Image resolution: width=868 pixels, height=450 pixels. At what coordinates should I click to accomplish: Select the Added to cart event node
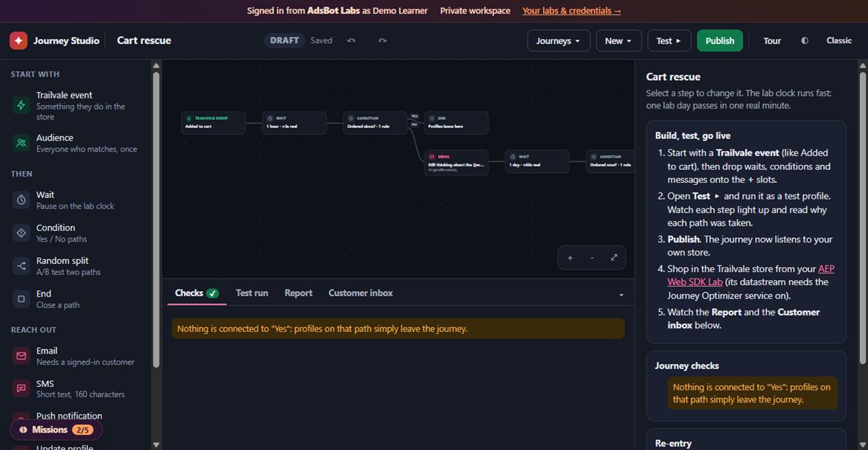coord(213,122)
